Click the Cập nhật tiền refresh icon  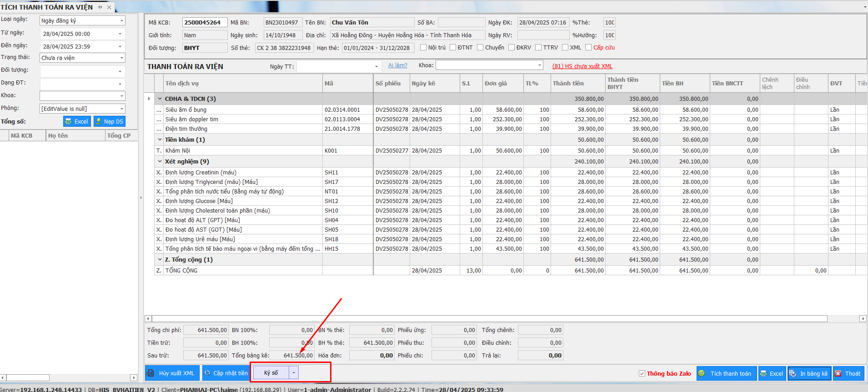coord(207,373)
